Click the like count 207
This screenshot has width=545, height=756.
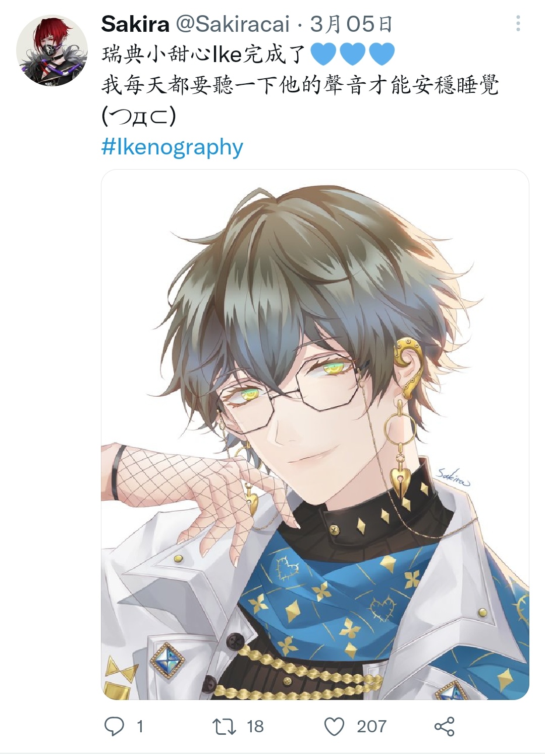(x=371, y=726)
